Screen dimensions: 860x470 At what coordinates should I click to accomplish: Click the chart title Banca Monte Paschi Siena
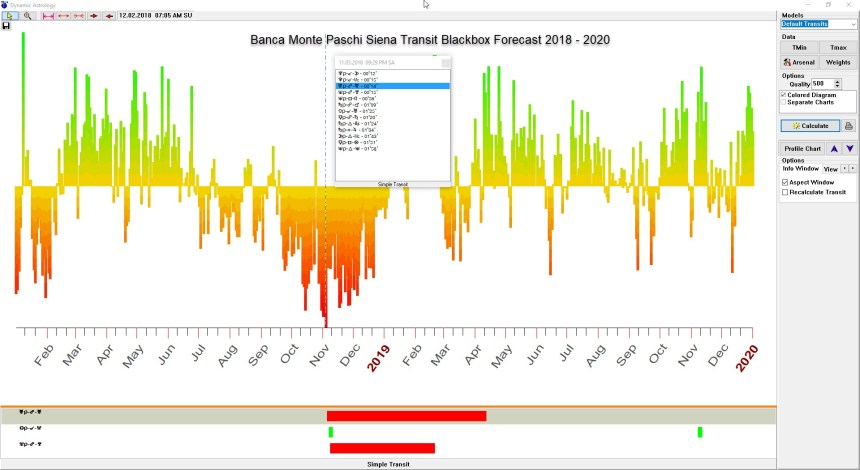[x=430, y=40]
